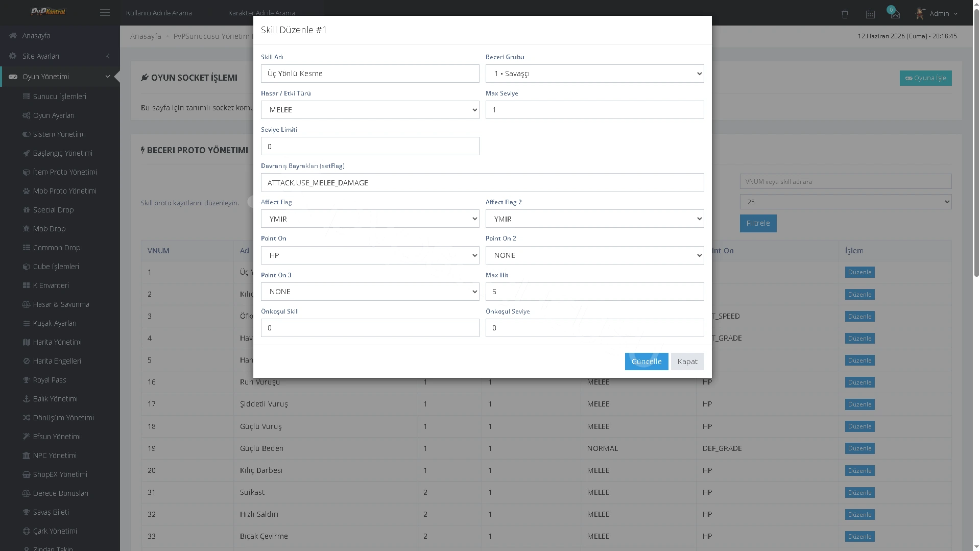The image size is (980, 551).
Task: Click the Site Ayarları gear icon
Action: [x=13, y=56]
